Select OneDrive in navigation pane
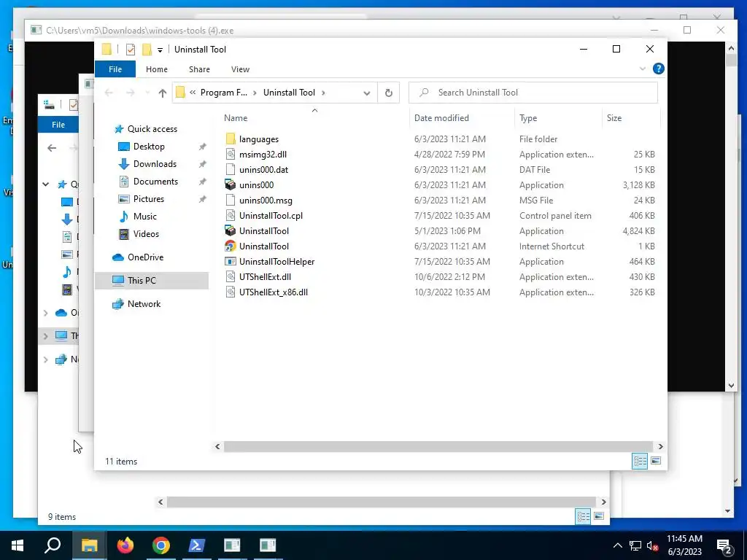This screenshot has width=747, height=560. tap(145, 257)
